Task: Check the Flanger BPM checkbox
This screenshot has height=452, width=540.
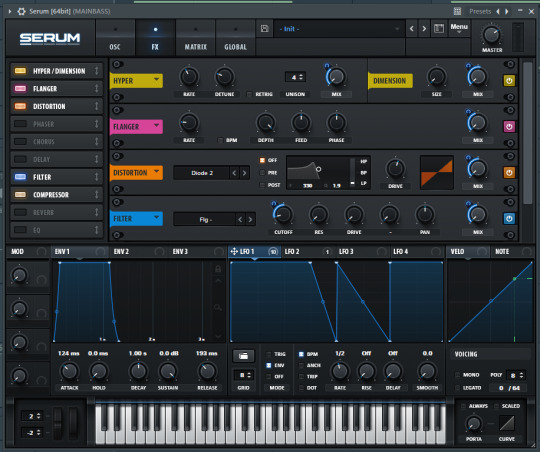Action: [x=220, y=140]
